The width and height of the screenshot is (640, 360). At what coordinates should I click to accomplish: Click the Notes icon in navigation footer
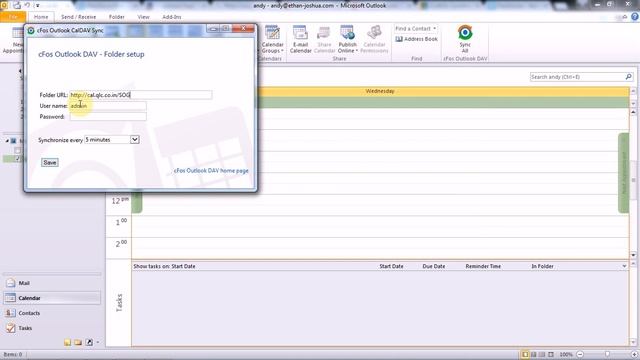(67, 342)
